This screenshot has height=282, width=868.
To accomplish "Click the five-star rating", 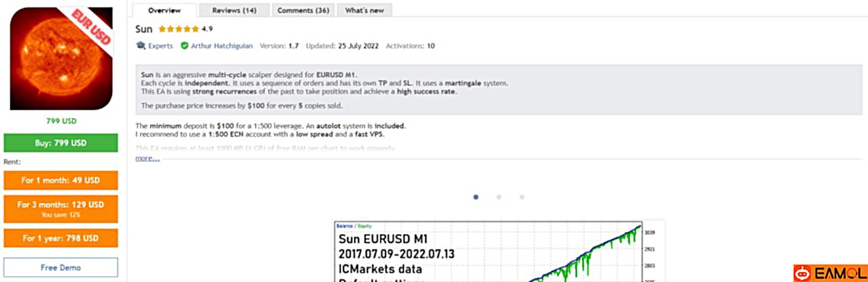I will (178, 29).
